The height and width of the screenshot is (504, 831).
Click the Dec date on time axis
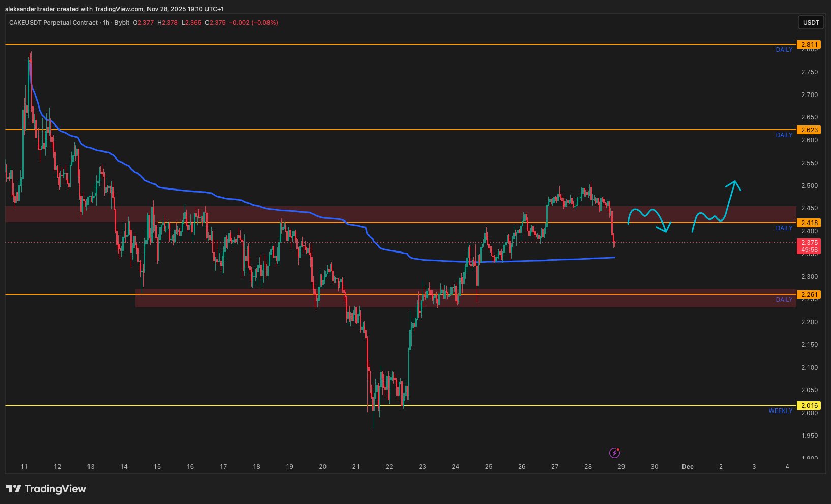pos(687,467)
